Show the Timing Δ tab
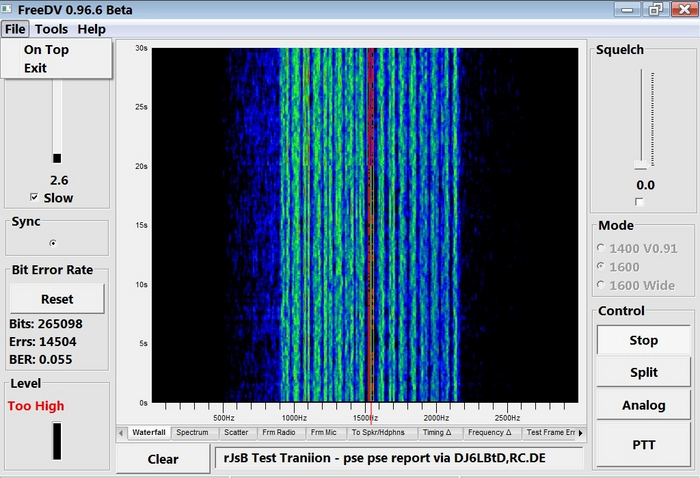The height and width of the screenshot is (478, 700). tap(437, 432)
